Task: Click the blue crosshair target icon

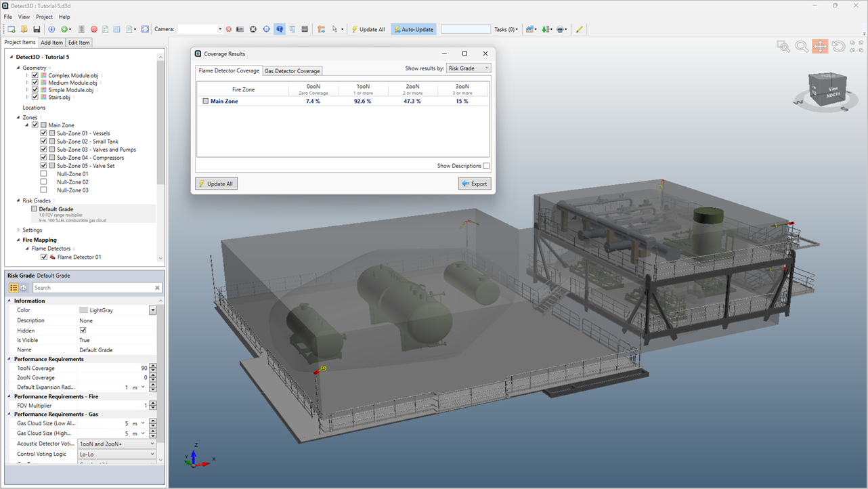Action: [266, 29]
